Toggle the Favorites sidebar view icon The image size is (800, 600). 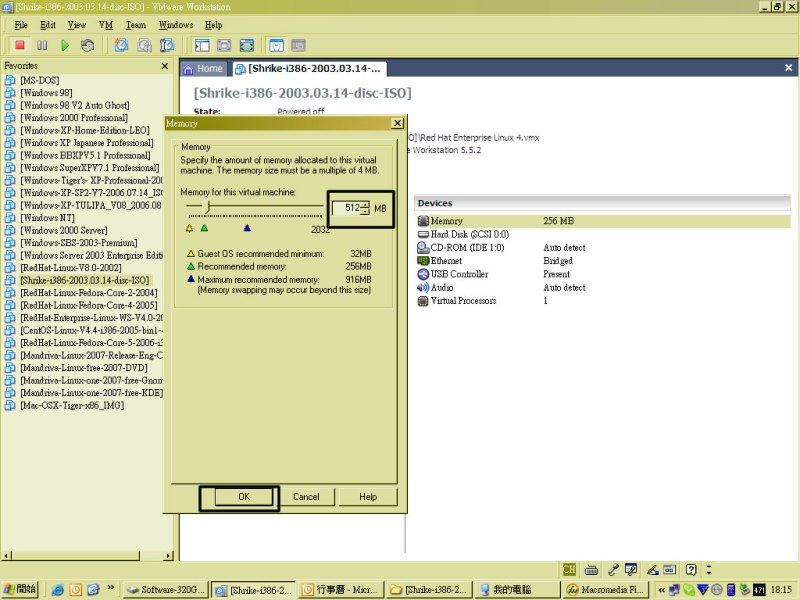pos(202,45)
